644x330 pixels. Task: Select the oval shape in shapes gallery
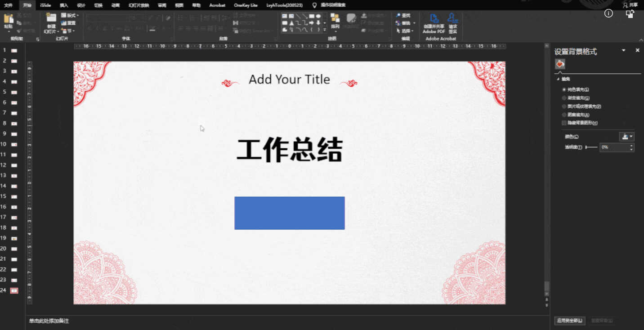318,16
